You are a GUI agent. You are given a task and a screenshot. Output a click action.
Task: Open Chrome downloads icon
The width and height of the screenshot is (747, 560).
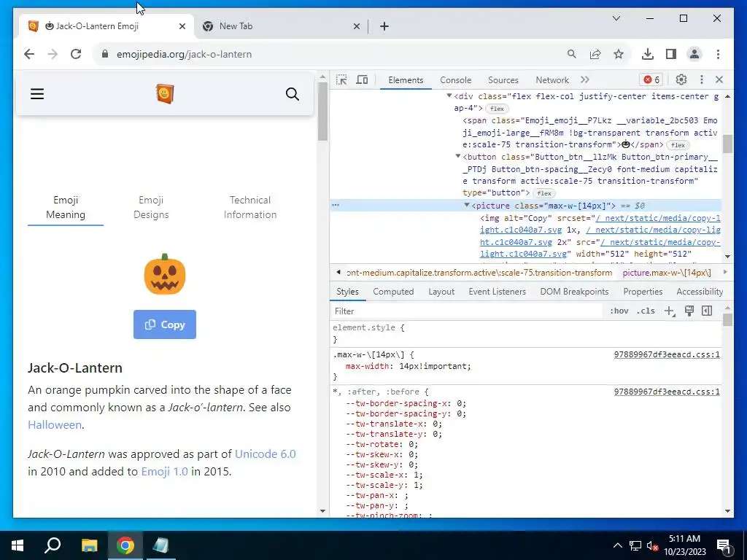click(x=648, y=54)
